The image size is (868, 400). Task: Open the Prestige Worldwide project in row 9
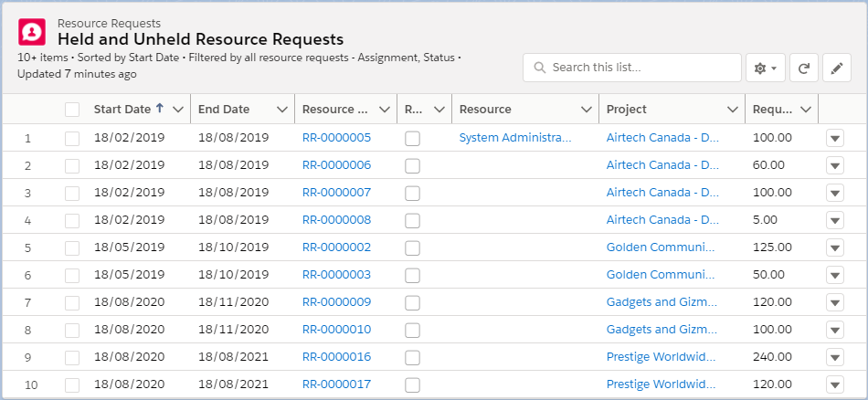[661, 357]
